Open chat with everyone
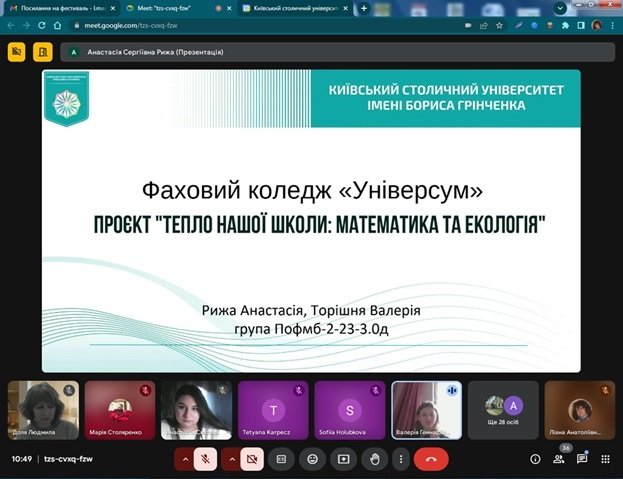The height and width of the screenshot is (479, 623). click(582, 459)
